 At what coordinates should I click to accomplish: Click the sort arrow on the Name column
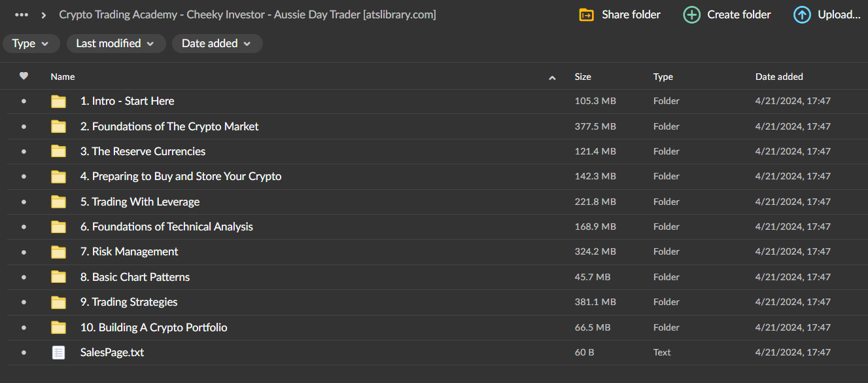point(552,77)
